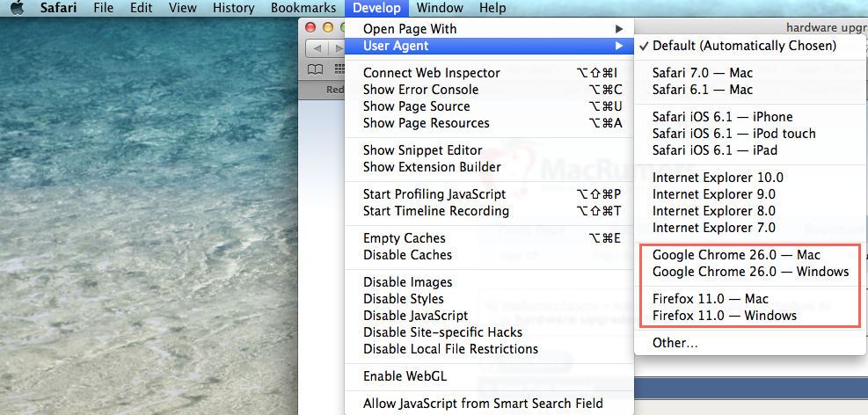This screenshot has height=415, width=868.
Task: Choose Connect Web Inspector
Action: coord(489,73)
